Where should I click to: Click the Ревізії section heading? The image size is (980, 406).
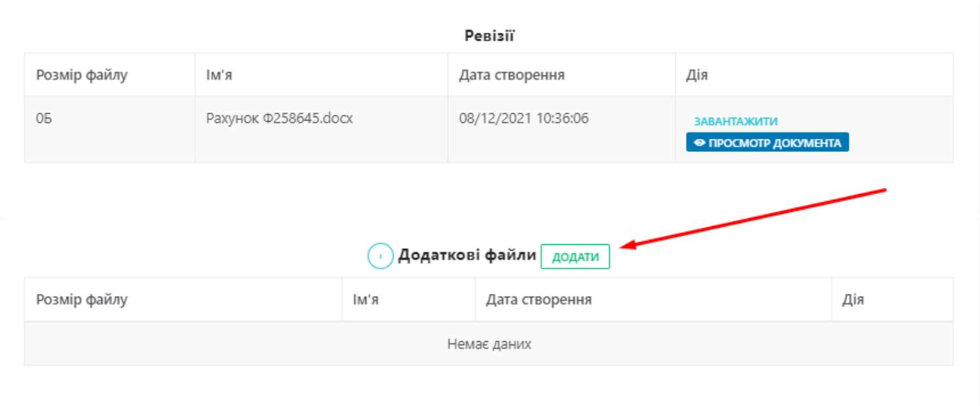(x=489, y=36)
